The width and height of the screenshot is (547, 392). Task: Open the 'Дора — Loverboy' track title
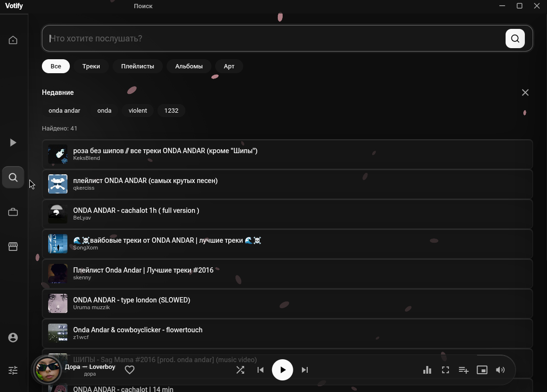coord(90,366)
